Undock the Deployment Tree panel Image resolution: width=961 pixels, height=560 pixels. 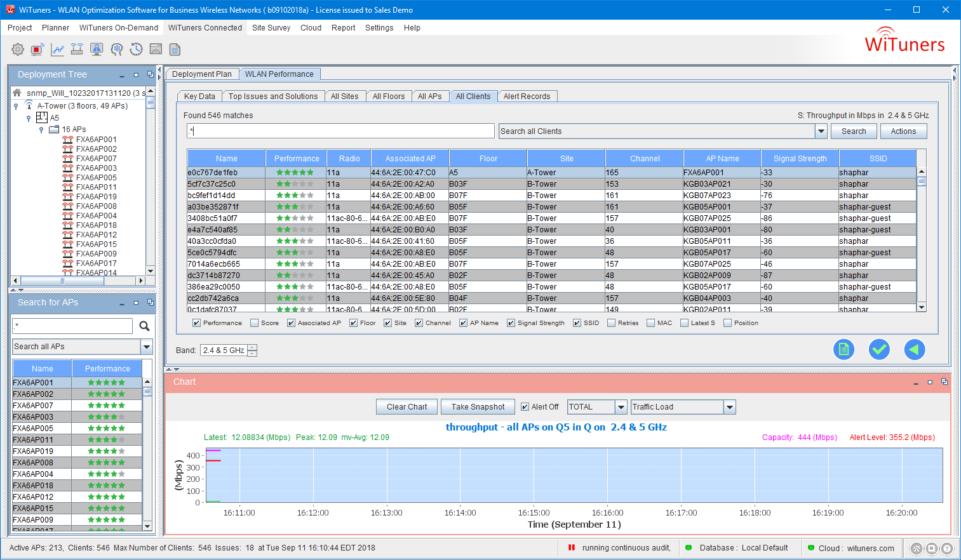(x=150, y=74)
